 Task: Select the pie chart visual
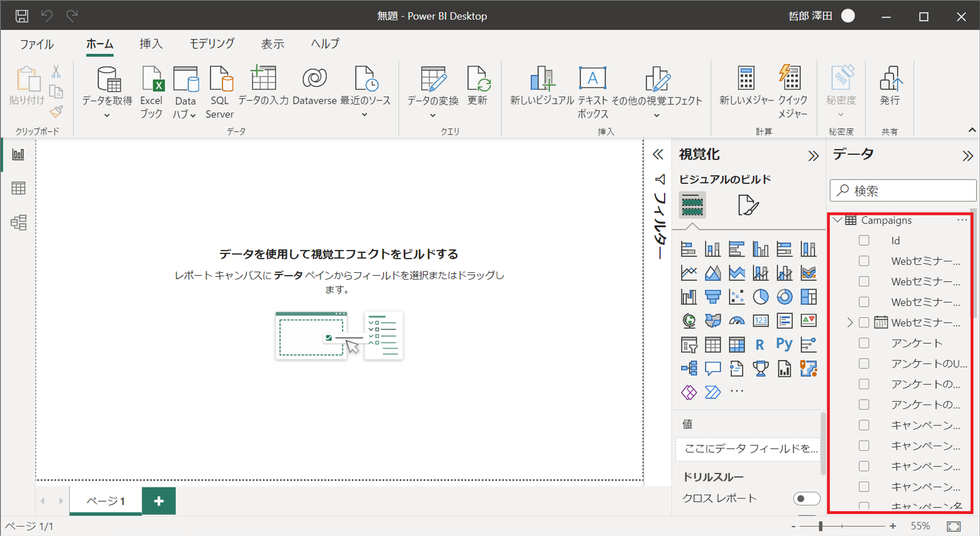[760, 297]
